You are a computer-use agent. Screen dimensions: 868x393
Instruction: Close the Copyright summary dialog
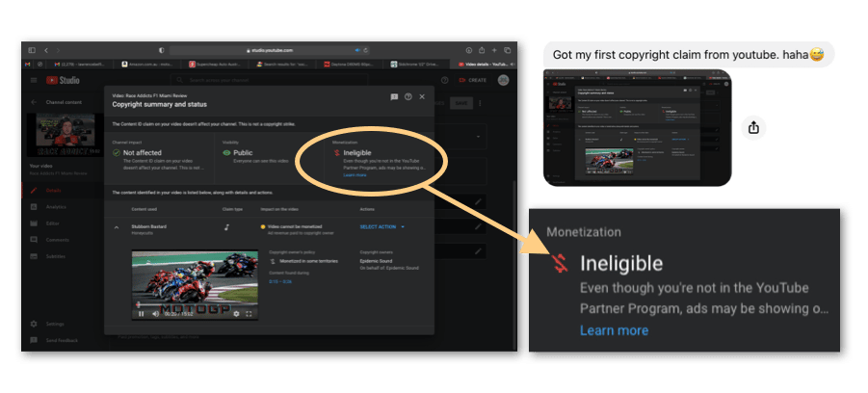pos(422,97)
